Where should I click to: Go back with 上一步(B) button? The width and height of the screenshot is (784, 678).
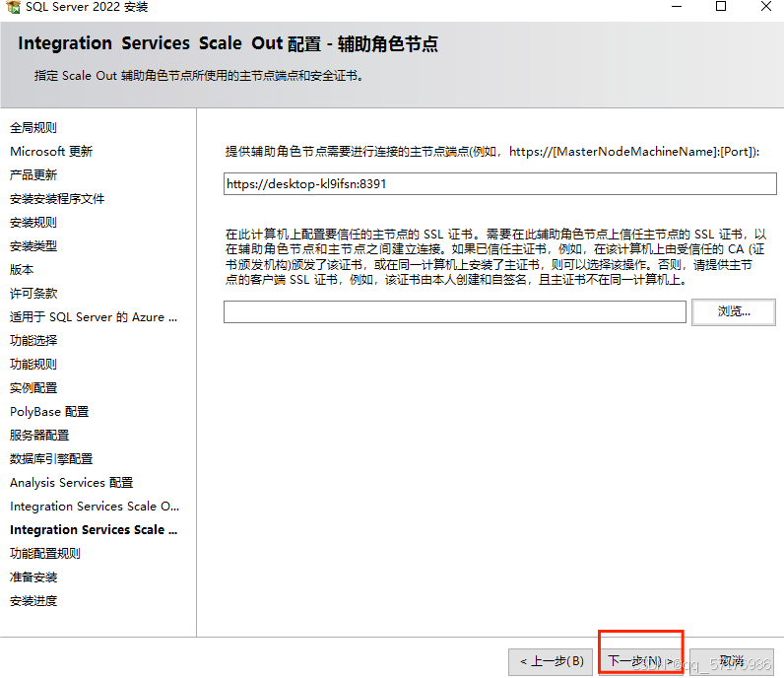click(x=551, y=661)
